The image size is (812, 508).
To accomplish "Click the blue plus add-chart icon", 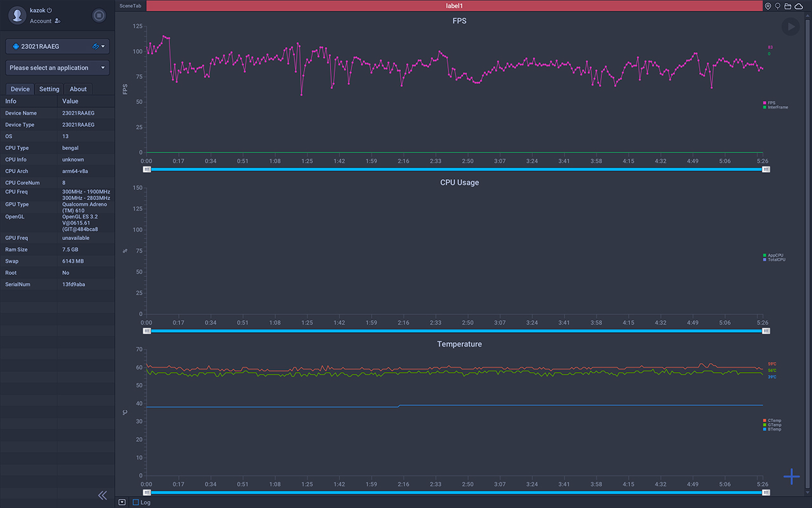I will point(791,476).
